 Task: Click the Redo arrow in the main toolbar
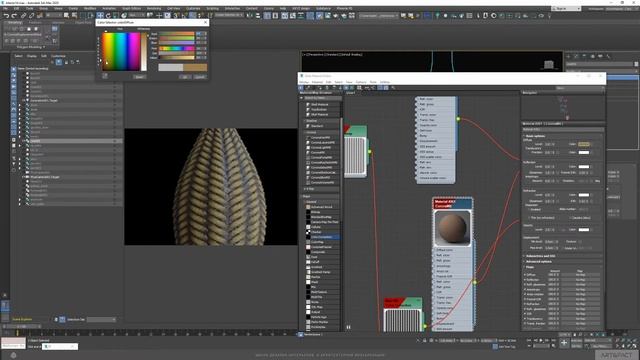[x=14, y=16]
